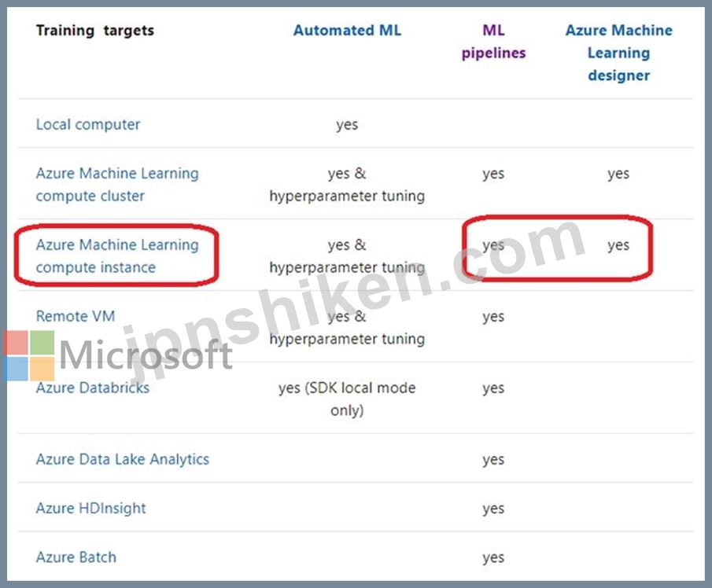Open the Azure Data Lake Analytics link
712x588 pixels.
point(122,459)
